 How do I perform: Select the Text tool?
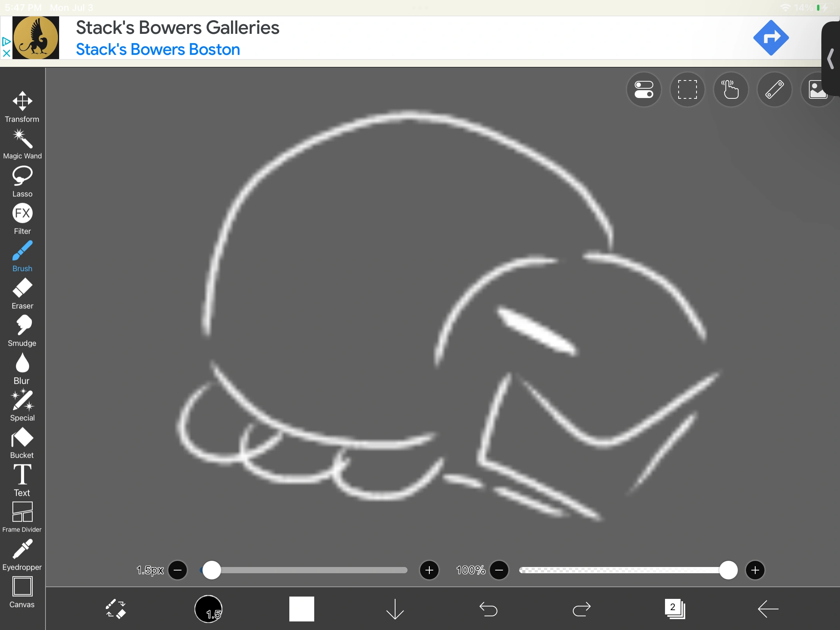pyautogui.click(x=22, y=480)
